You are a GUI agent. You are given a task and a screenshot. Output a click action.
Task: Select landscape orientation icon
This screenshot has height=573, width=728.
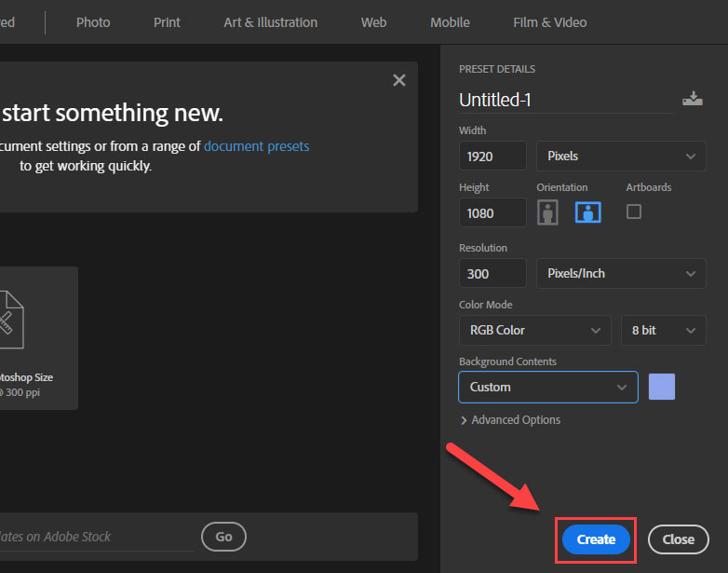click(587, 212)
